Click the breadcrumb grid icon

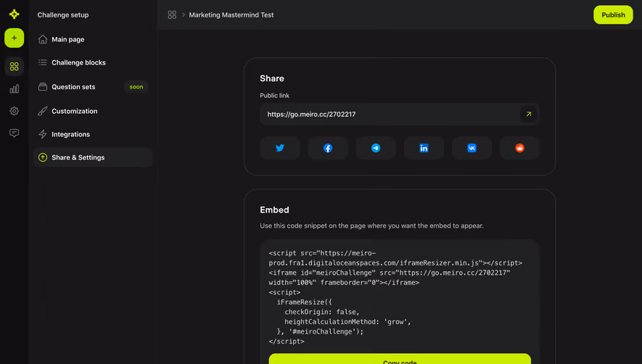point(172,15)
